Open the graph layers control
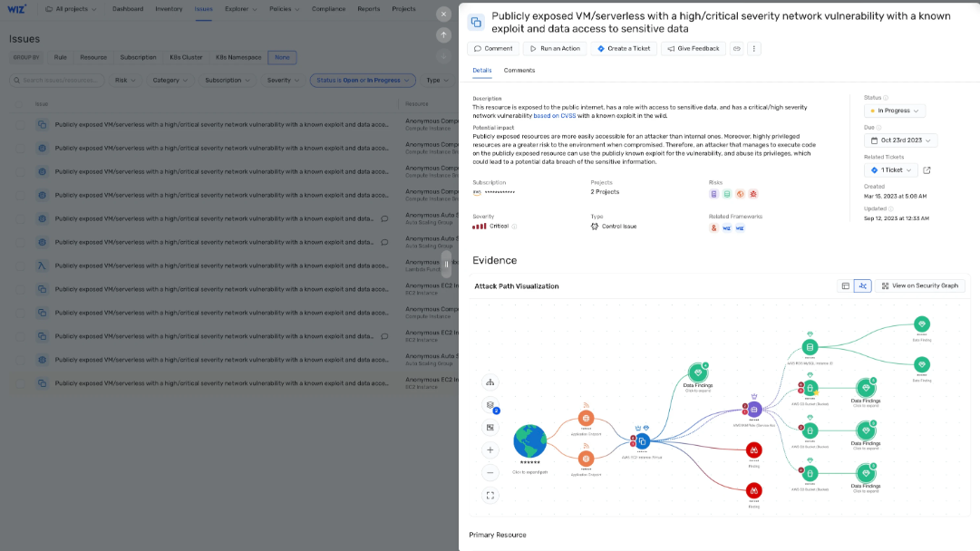Viewport: 980px width, 551px height. (x=490, y=405)
